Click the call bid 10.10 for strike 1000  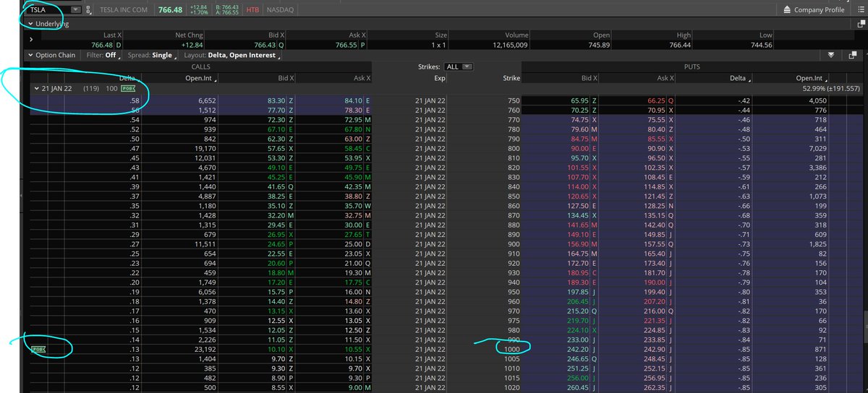pos(275,348)
